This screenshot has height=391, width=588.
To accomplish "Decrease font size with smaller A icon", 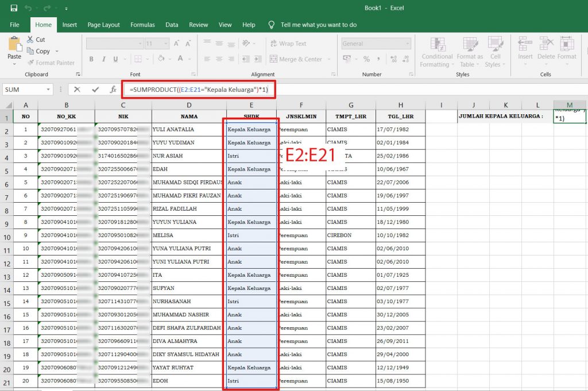I will [x=188, y=44].
